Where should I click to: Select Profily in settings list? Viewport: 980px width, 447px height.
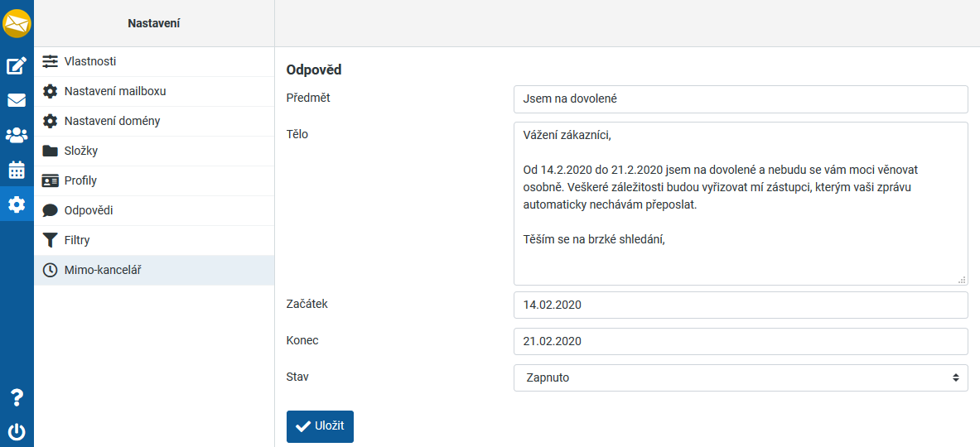point(80,180)
